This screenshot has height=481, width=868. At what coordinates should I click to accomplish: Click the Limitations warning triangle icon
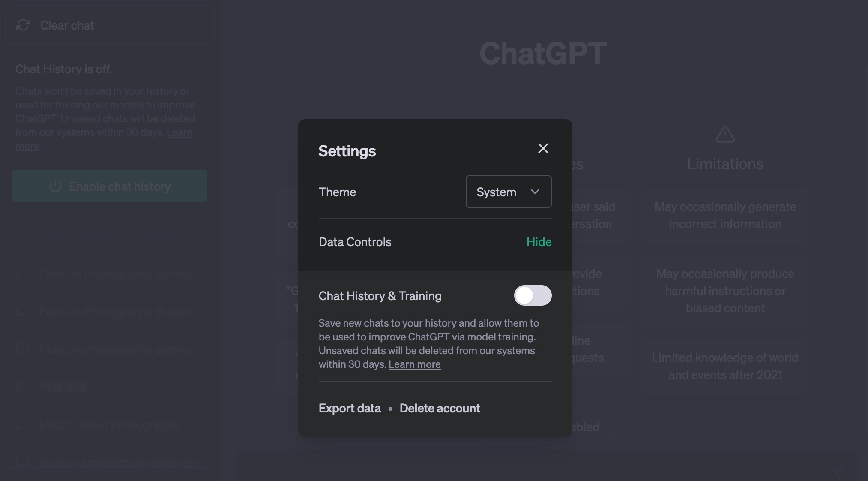coord(725,135)
